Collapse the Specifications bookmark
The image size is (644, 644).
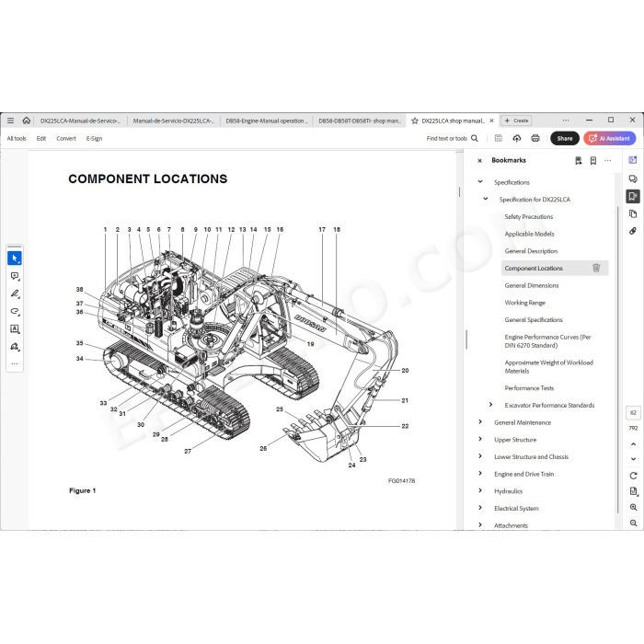pos(480,181)
